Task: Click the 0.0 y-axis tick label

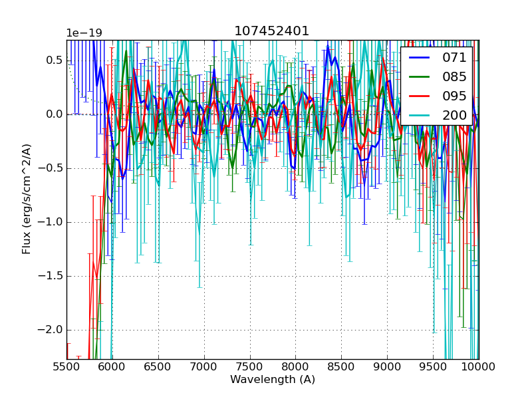Action: click(55, 114)
